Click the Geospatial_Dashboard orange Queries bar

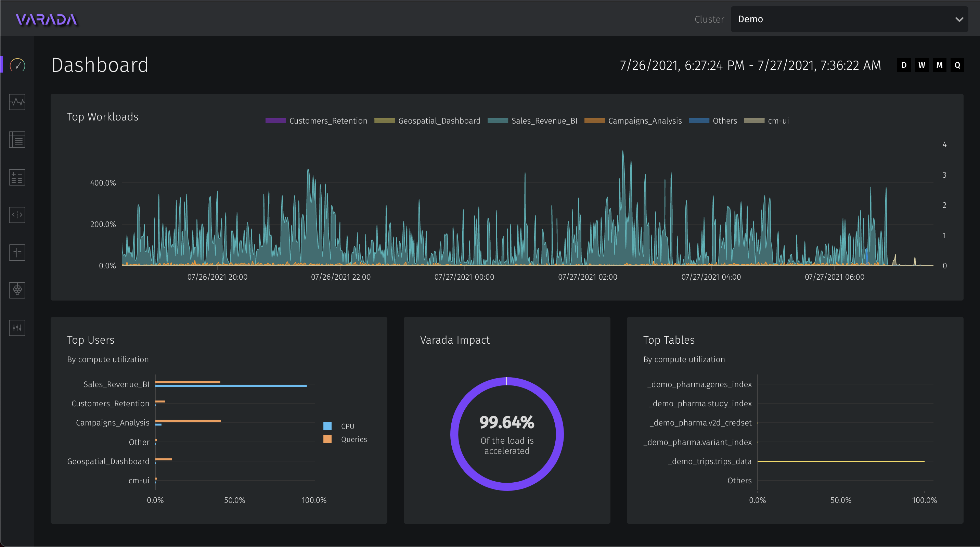point(164,459)
